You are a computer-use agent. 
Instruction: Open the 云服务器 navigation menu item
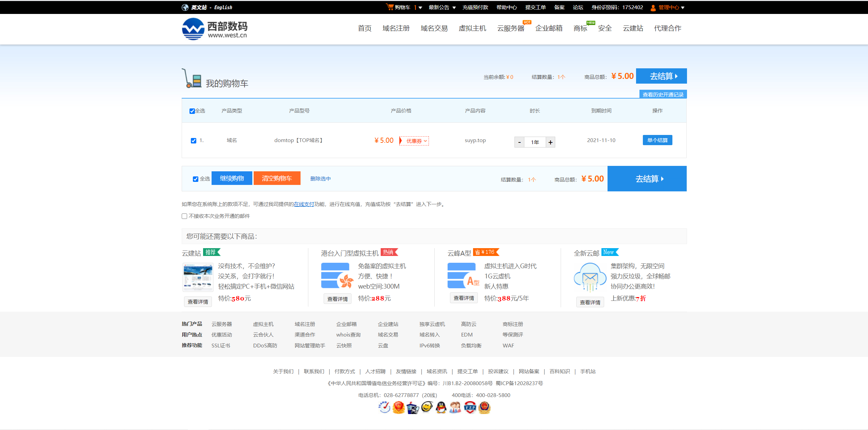[x=510, y=28]
